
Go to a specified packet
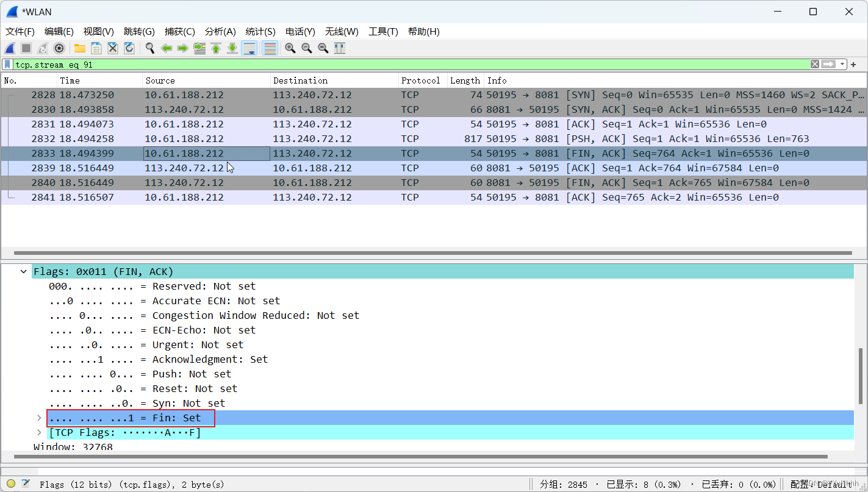(x=199, y=48)
